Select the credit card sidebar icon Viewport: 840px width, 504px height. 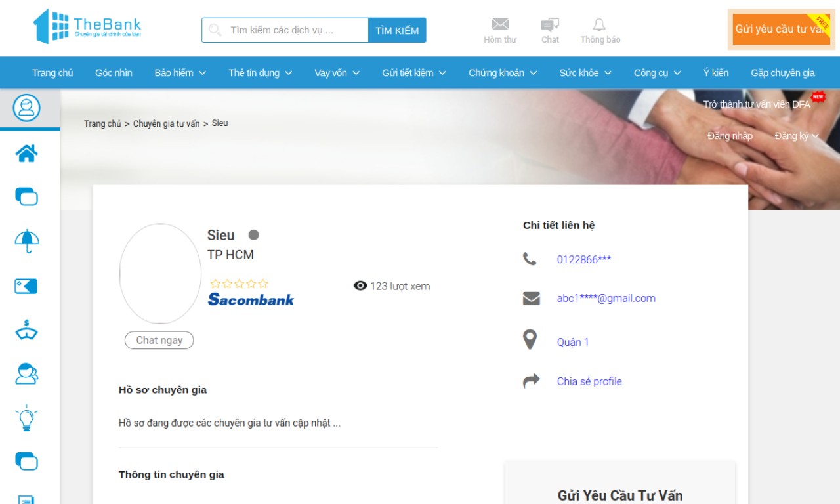[27, 286]
